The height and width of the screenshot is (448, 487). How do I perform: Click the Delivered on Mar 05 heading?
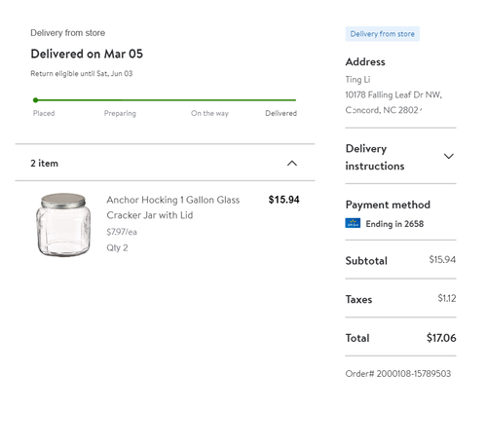[x=87, y=54]
